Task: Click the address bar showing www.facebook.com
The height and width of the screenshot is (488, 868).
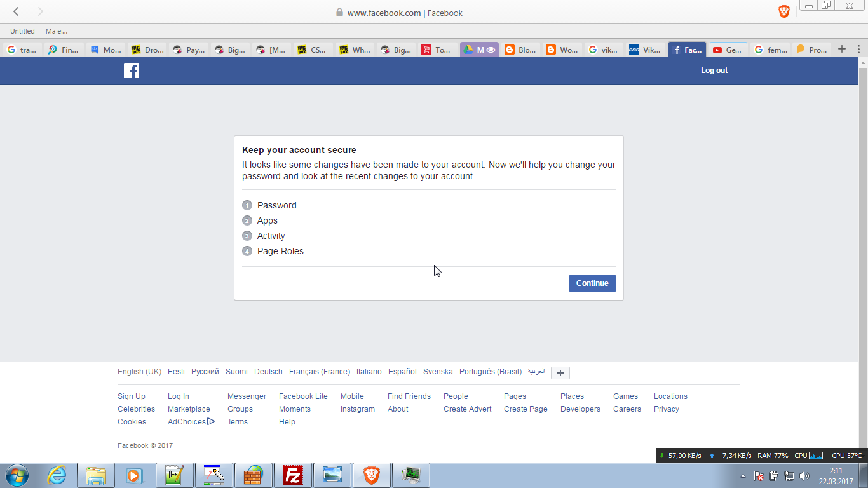Action: tap(399, 13)
